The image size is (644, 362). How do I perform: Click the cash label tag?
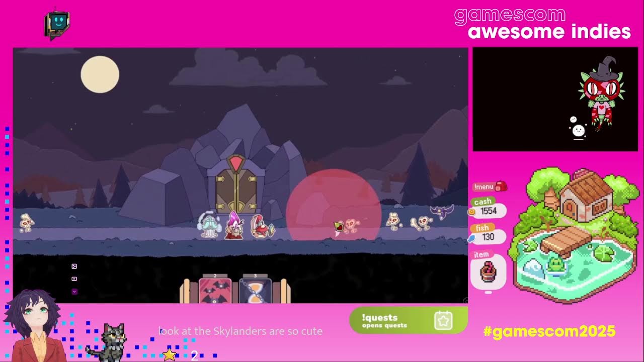pyautogui.click(x=482, y=202)
